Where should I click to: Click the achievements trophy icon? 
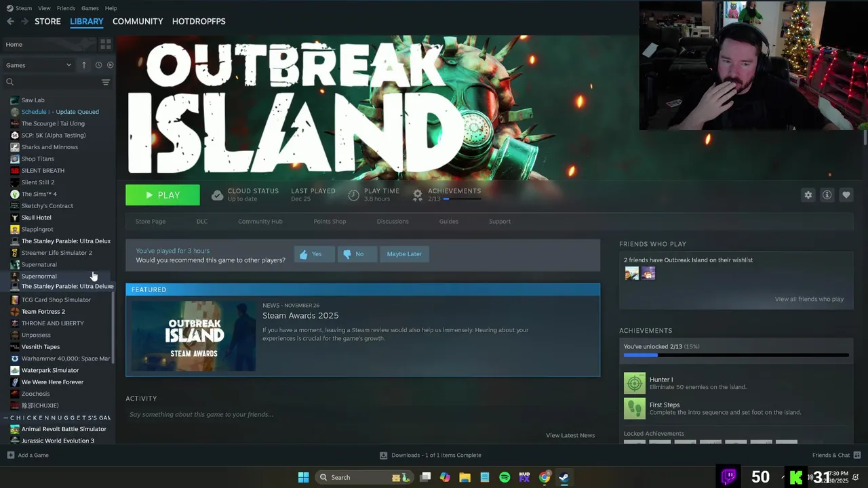click(x=418, y=195)
